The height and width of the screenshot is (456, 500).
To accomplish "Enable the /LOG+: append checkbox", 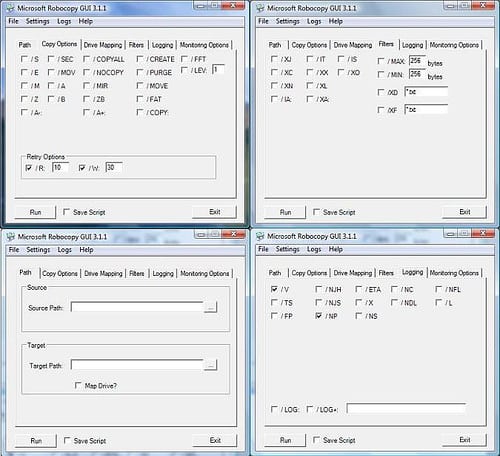I will [310, 409].
